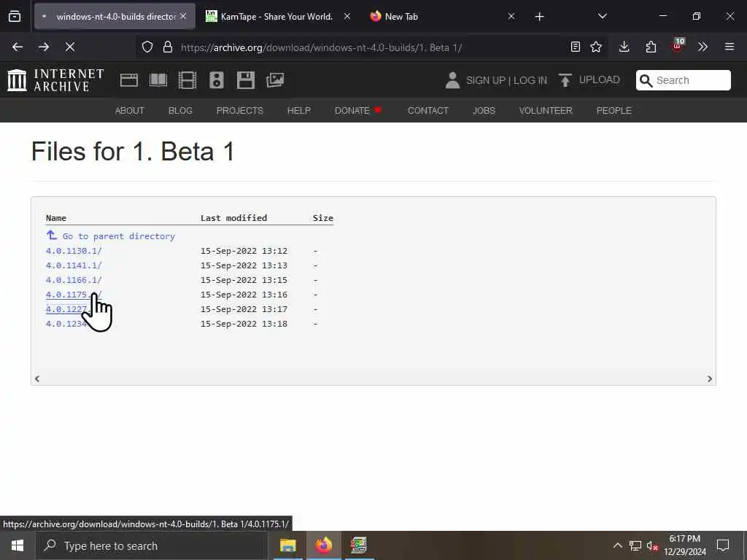Click the listing's scroll right arrow
The image size is (747, 560).
click(709, 378)
